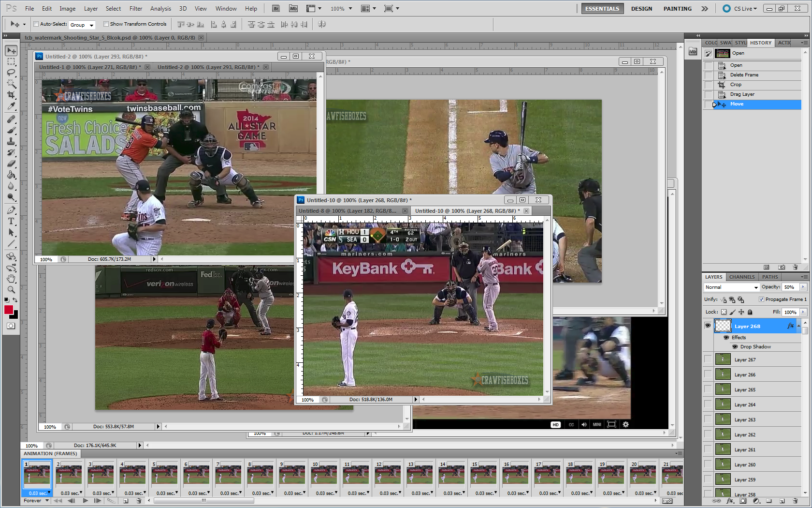Open the Auto-Select Group dropdown
Viewport: 812px width, 508px height.
(82, 25)
